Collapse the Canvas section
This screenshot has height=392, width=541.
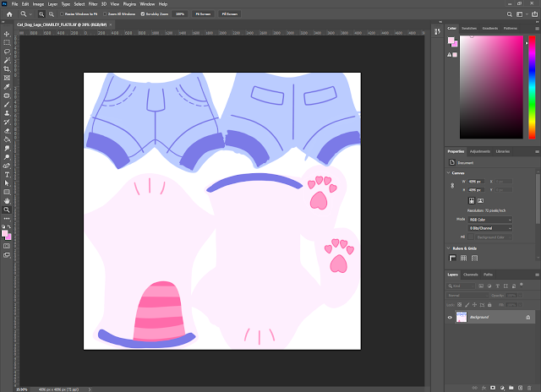pyautogui.click(x=449, y=172)
